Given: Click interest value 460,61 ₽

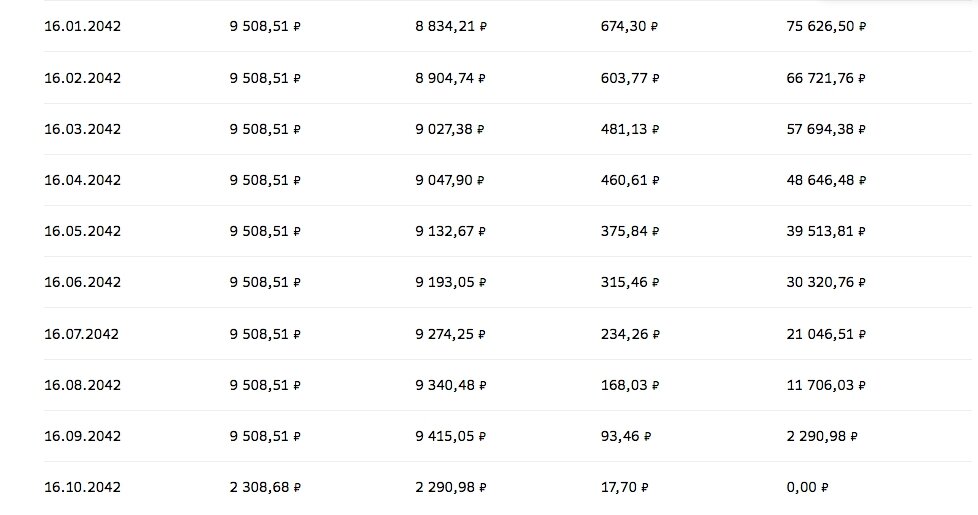Looking at the screenshot, I should pos(630,180).
